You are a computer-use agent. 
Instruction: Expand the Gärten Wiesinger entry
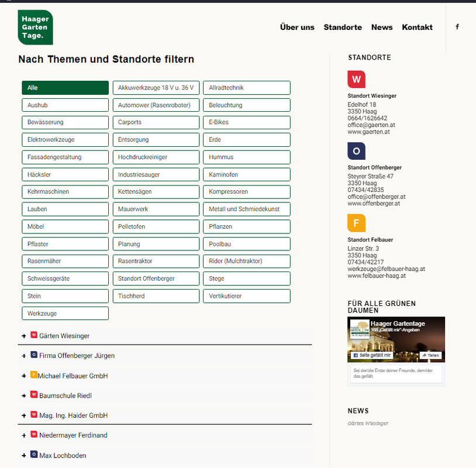(24, 336)
